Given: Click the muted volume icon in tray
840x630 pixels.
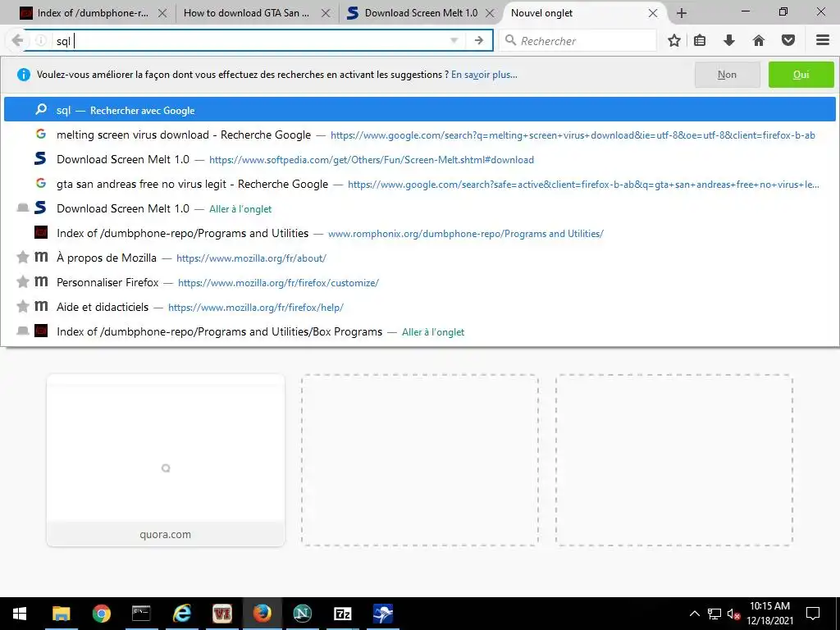Looking at the screenshot, I should (x=733, y=614).
